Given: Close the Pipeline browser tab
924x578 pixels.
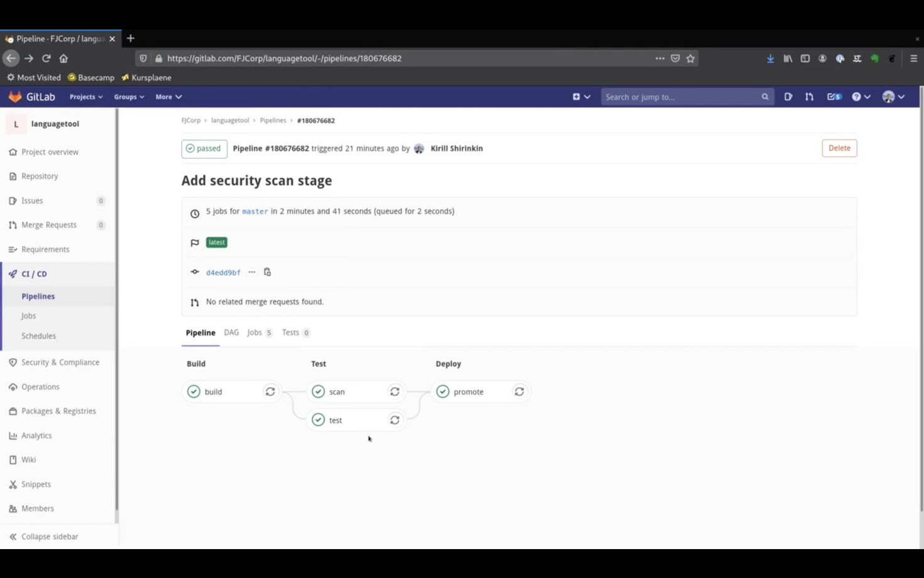Looking at the screenshot, I should (112, 38).
